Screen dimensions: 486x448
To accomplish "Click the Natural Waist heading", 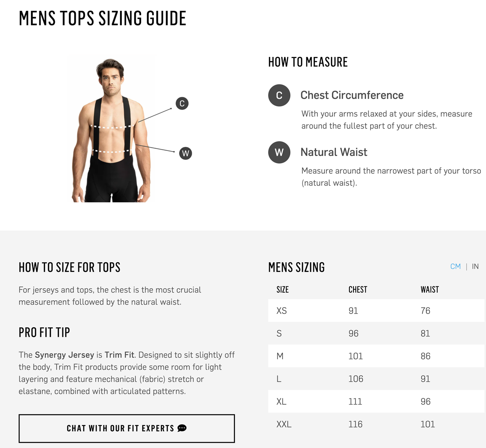I will point(334,152).
